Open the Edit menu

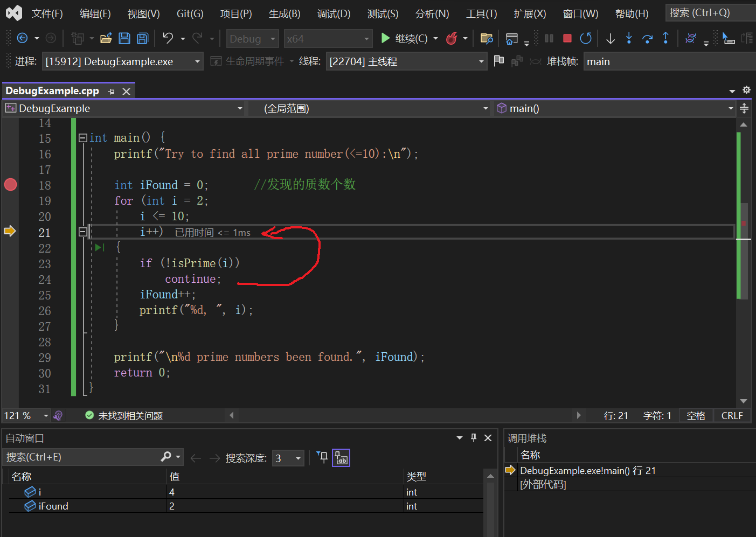coord(95,13)
